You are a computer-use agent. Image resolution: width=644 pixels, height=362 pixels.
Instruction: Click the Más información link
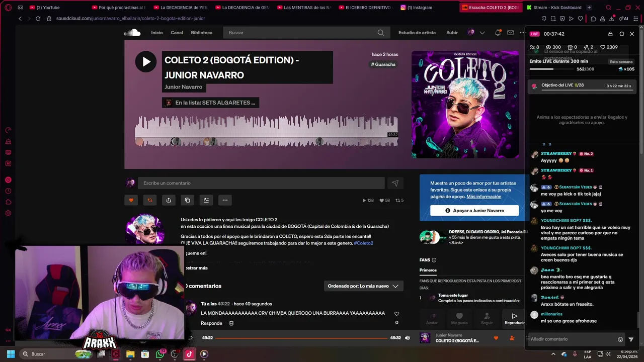(x=484, y=197)
